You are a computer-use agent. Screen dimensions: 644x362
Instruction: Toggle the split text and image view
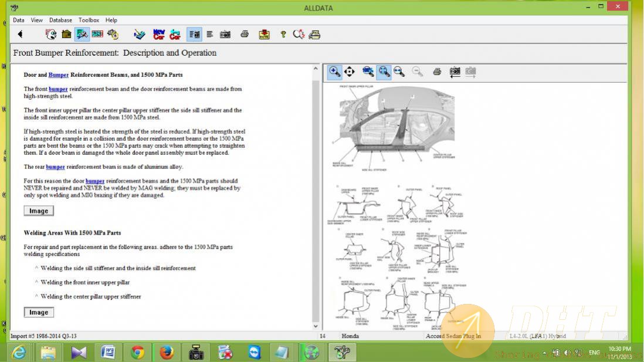click(x=194, y=35)
